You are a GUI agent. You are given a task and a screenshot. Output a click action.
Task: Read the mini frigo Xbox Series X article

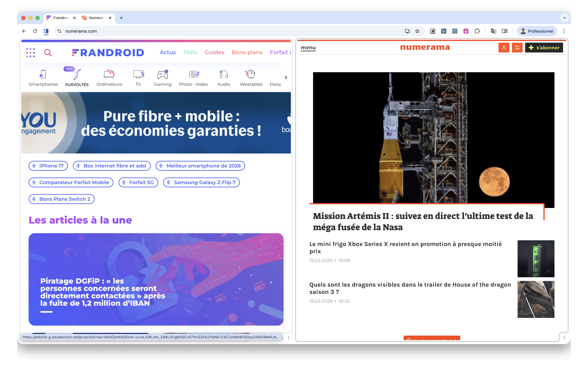405,248
